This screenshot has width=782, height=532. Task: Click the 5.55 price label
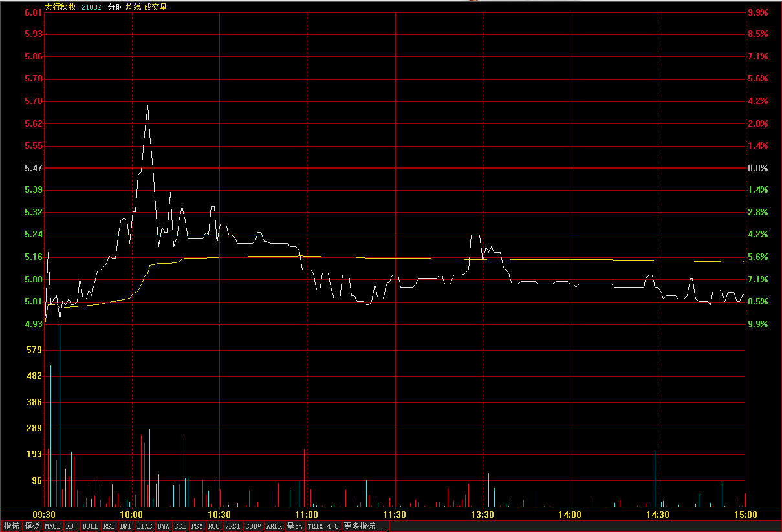pos(34,145)
